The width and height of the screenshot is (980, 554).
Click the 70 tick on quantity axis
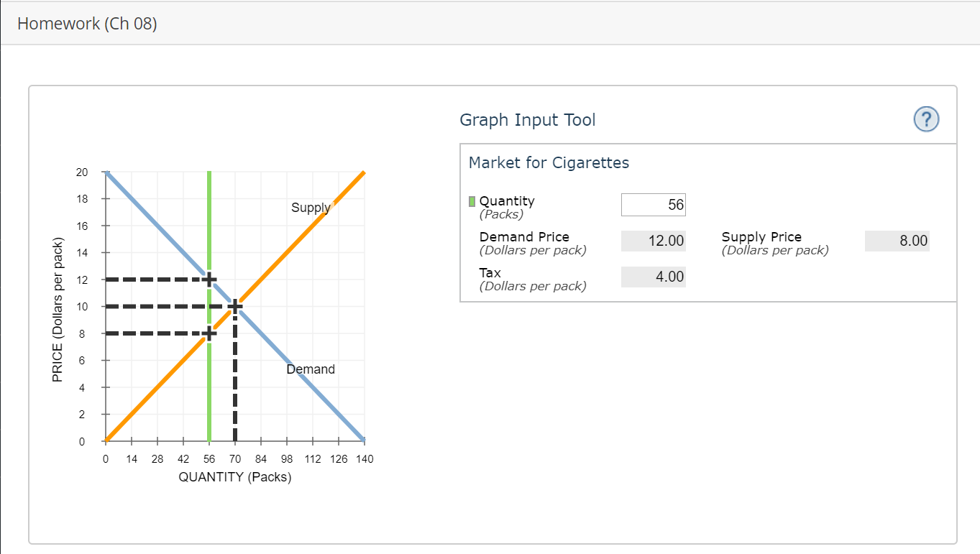click(235, 459)
